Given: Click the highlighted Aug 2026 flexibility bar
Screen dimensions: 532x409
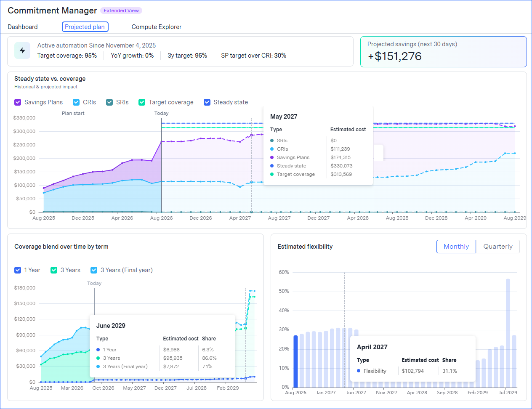Looking at the screenshot, I should point(295,361).
